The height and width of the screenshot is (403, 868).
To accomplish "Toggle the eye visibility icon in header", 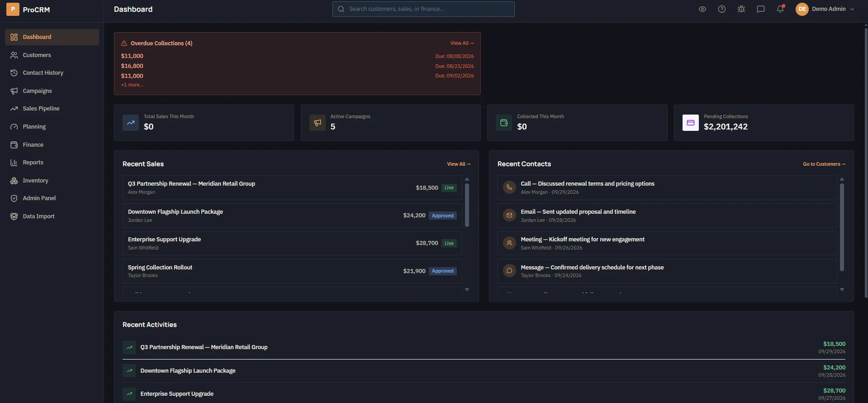I will pos(702,9).
